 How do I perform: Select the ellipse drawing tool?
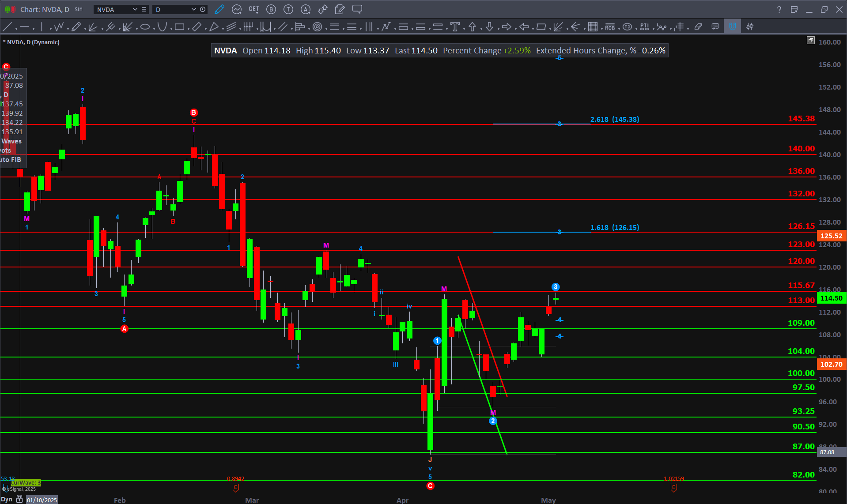[x=145, y=27]
